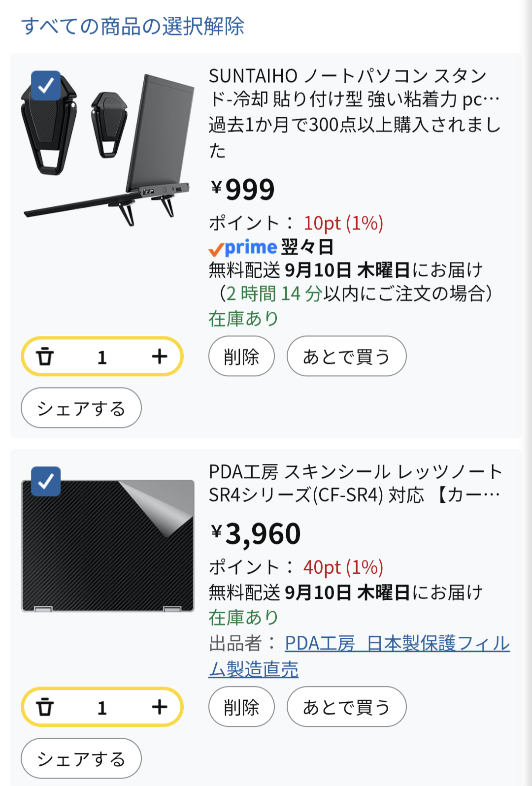View SUNTAIHO laptop stand product image

(x=108, y=148)
